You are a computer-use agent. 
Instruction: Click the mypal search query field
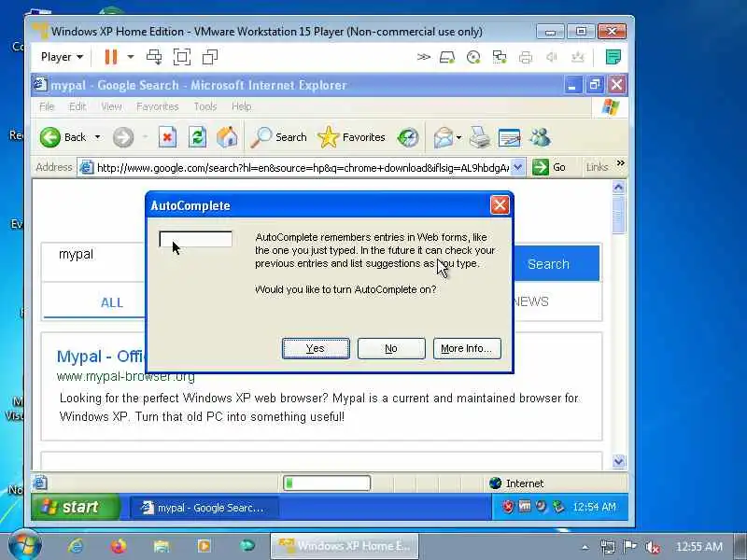click(x=94, y=254)
